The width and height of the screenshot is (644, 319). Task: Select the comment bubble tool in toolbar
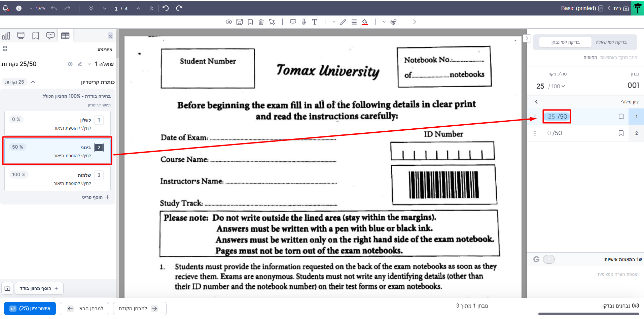pos(293,22)
